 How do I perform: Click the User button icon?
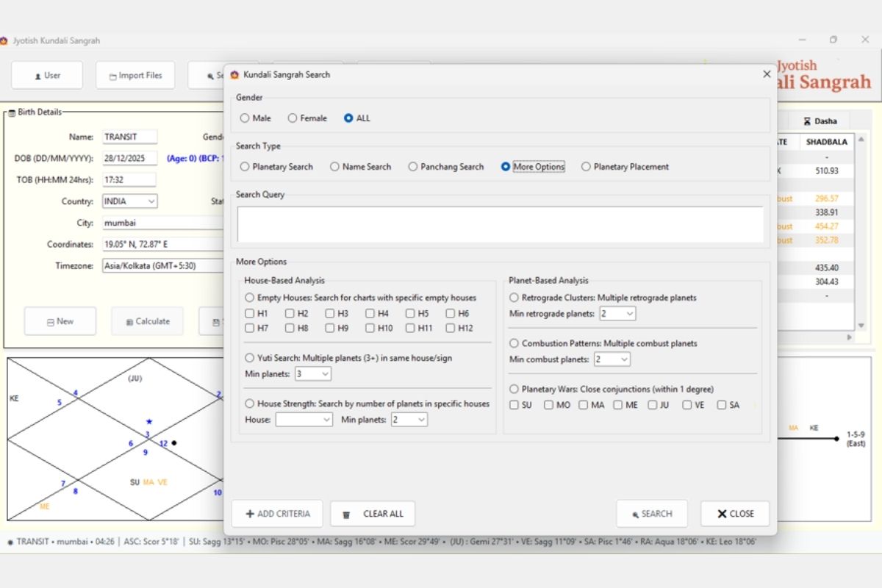37,76
